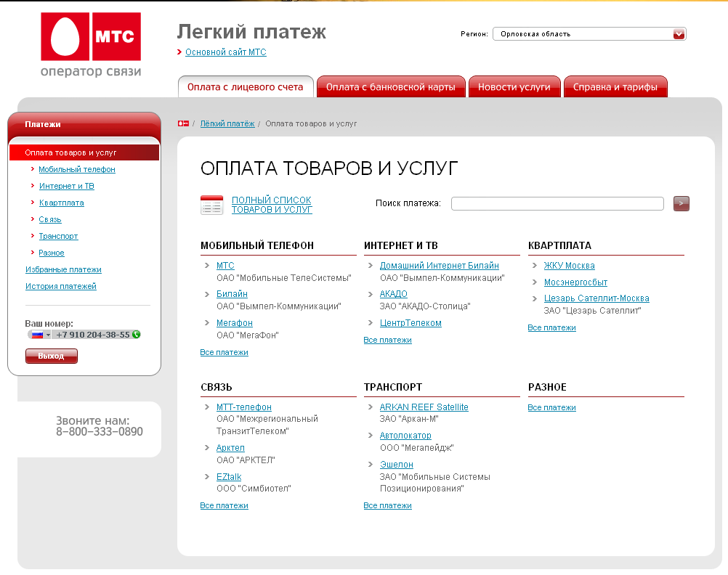Select the Справка и тарифы tab
The image size is (728, 575).
[615, 87]
